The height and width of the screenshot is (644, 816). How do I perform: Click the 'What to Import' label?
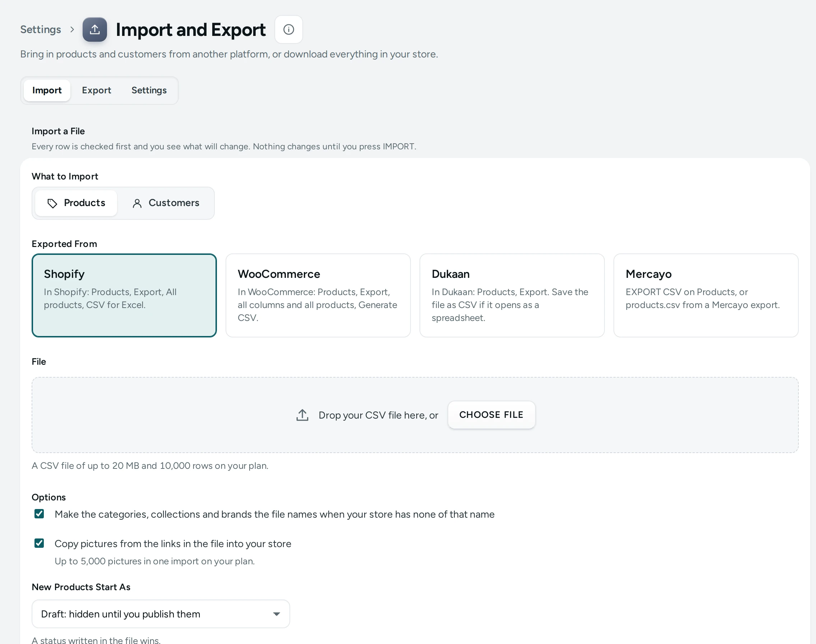[65, 177]
